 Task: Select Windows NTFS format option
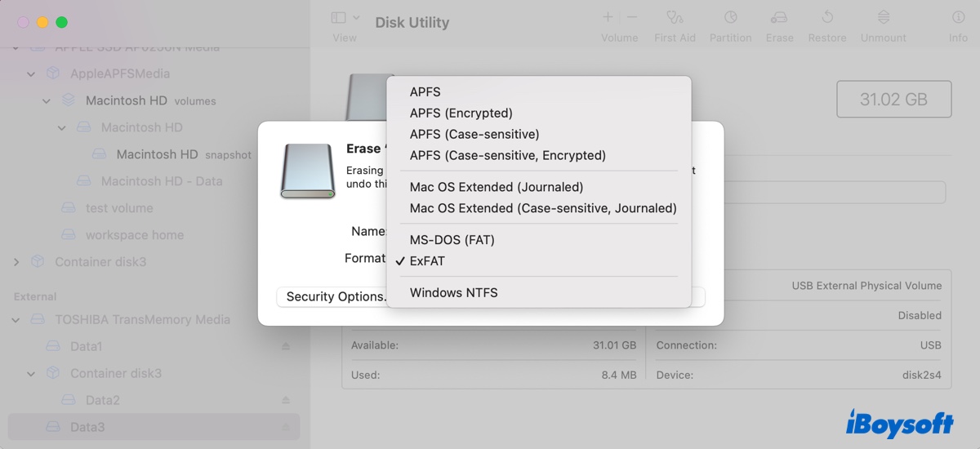pyautogui.click(x=453, y=293)
